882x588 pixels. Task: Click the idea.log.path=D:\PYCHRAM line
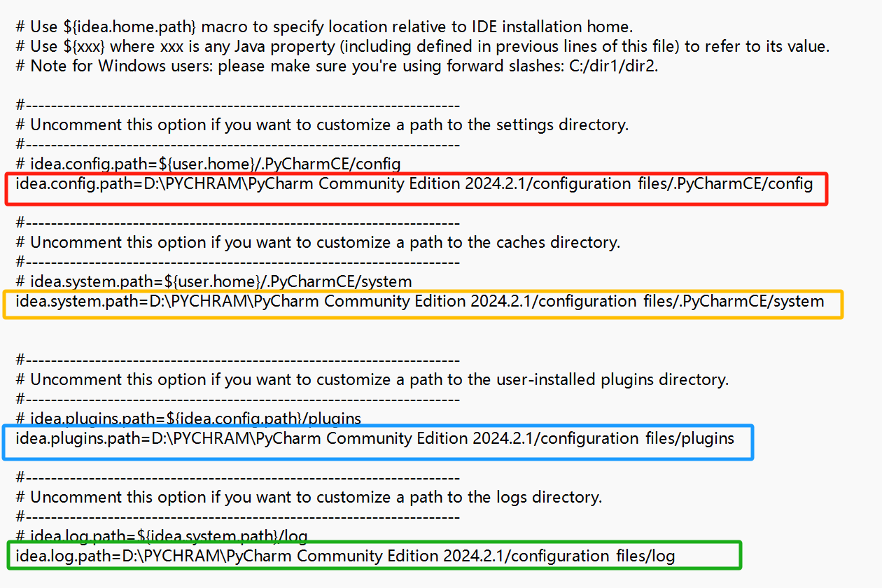pyautogui.click(x=345, y=556)
